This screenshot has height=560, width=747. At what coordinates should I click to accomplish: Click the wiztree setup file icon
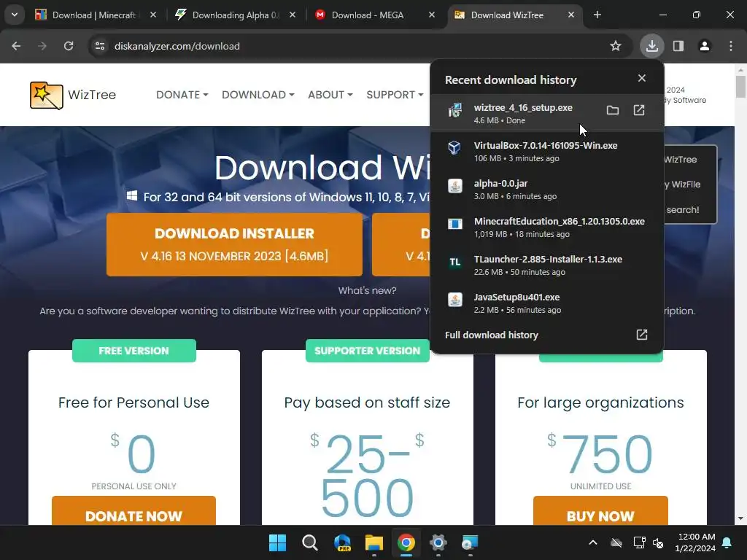coord(454,111)
